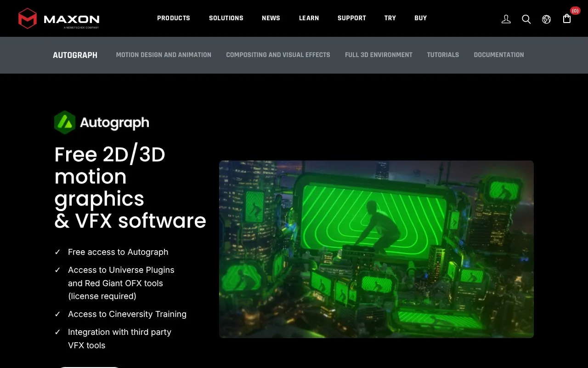
Task: Go to the News menu item
Action: tap(271, 18)
